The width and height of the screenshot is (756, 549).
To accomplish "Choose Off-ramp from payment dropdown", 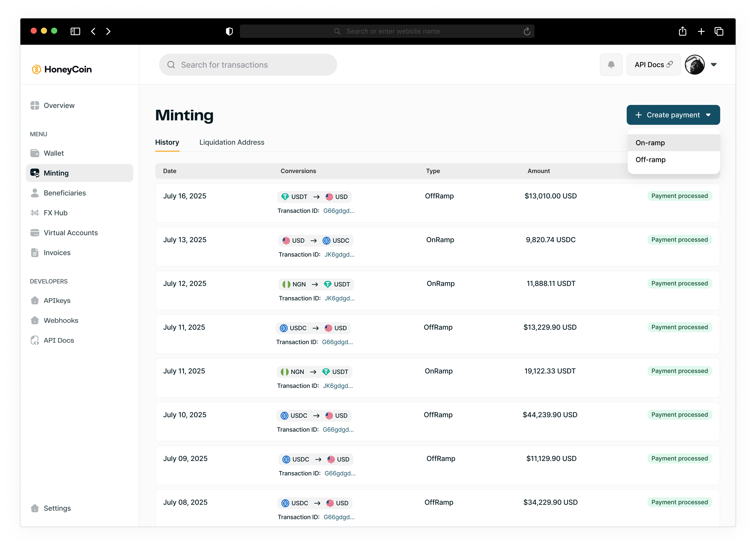I will [650, 160].
